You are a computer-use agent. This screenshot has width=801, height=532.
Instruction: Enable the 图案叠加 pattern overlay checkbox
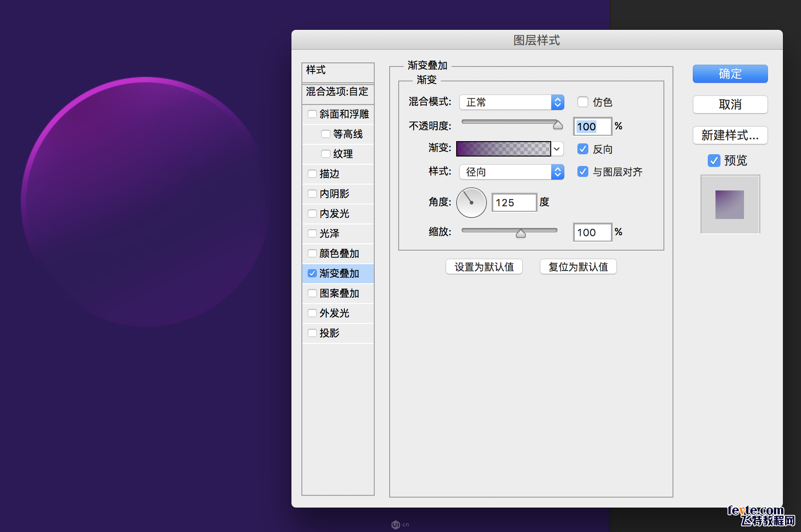(x=312, y=293)
